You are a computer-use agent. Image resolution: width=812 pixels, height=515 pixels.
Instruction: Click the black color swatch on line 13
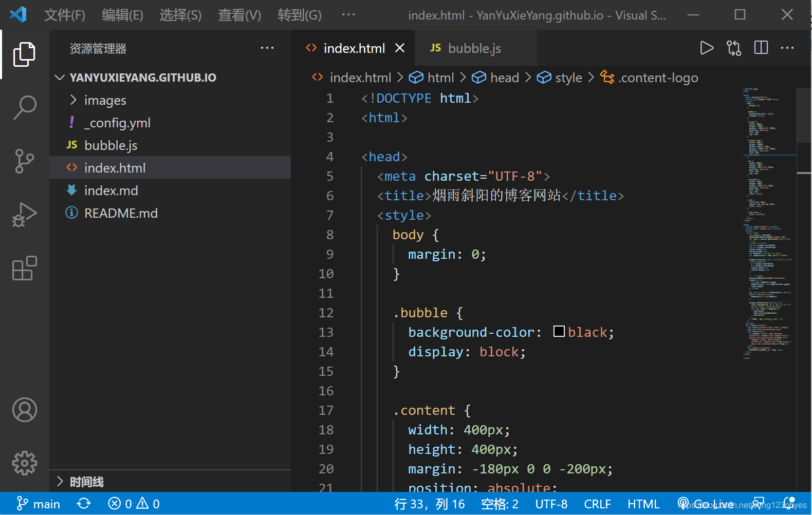click(x=559, y=332)
